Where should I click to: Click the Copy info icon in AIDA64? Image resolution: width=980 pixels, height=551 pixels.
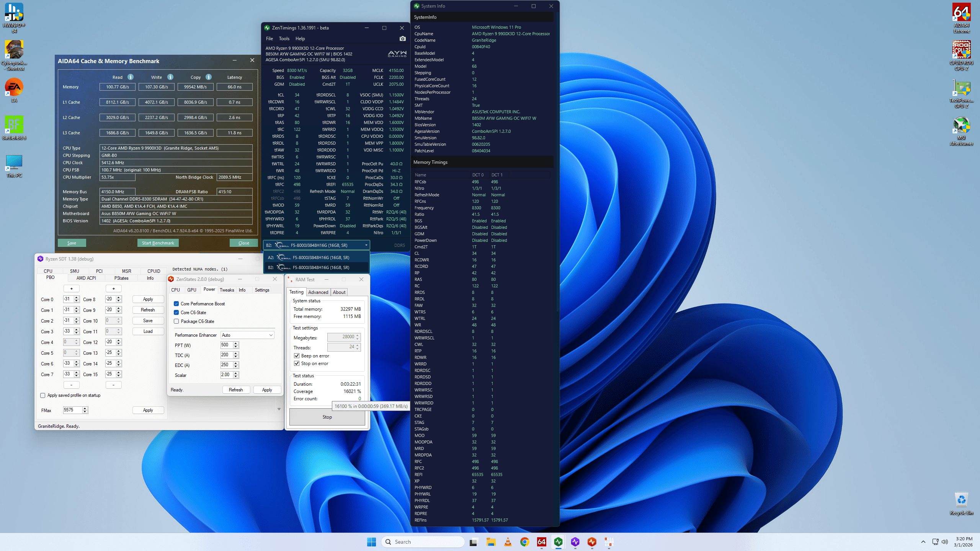coord(209,77)
